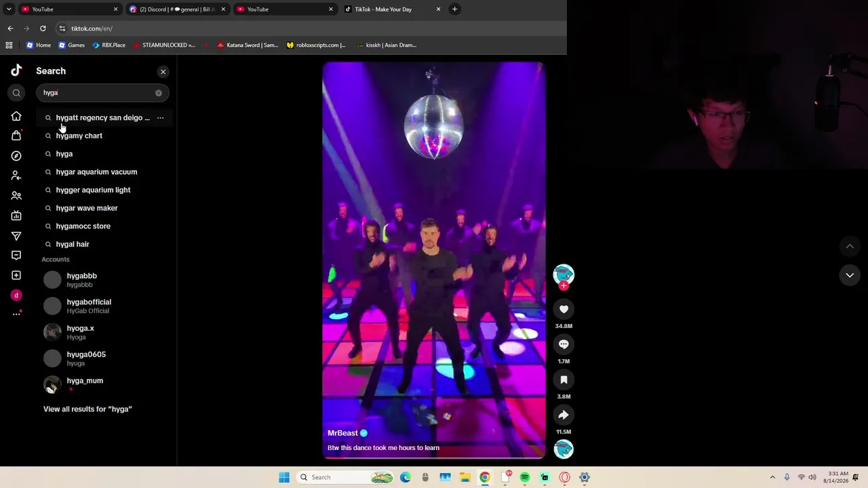Open the Home bookmark
This screenshot has width=868, height=488.
tap(38, 45)
